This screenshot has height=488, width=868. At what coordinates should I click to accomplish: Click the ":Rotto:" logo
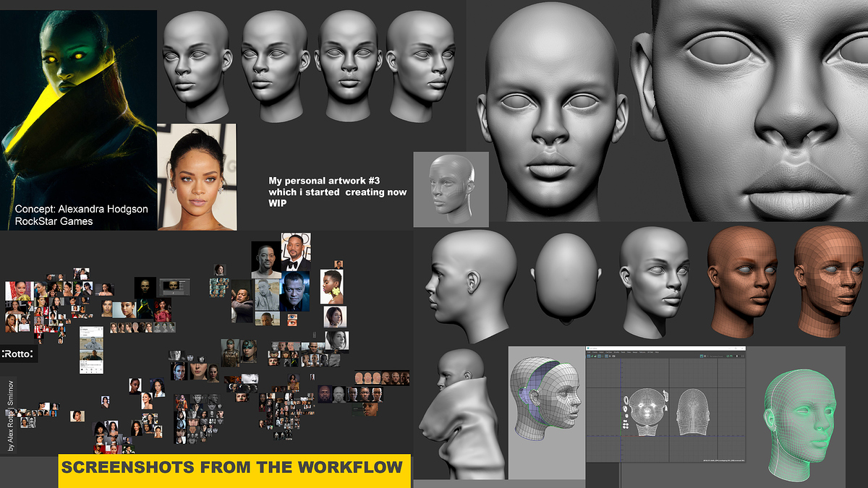pyautogui.click(x=19, y=354)
